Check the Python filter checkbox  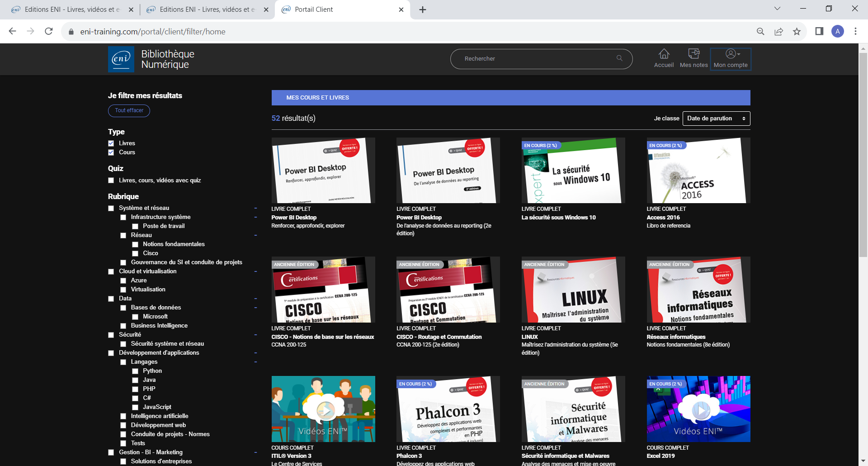coord(135,371)
